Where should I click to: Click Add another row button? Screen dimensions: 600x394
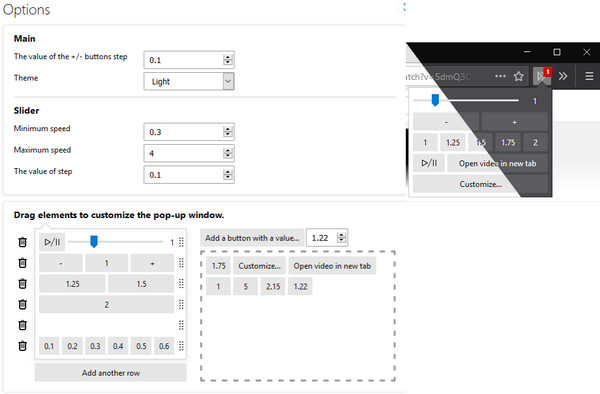(x=111, y=373)
